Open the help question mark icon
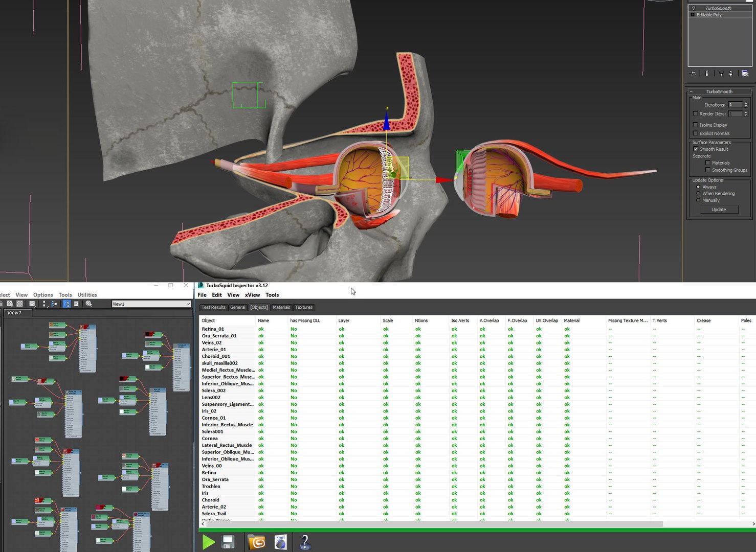Screen dimensions: 756x552 (x=305, y=542)
